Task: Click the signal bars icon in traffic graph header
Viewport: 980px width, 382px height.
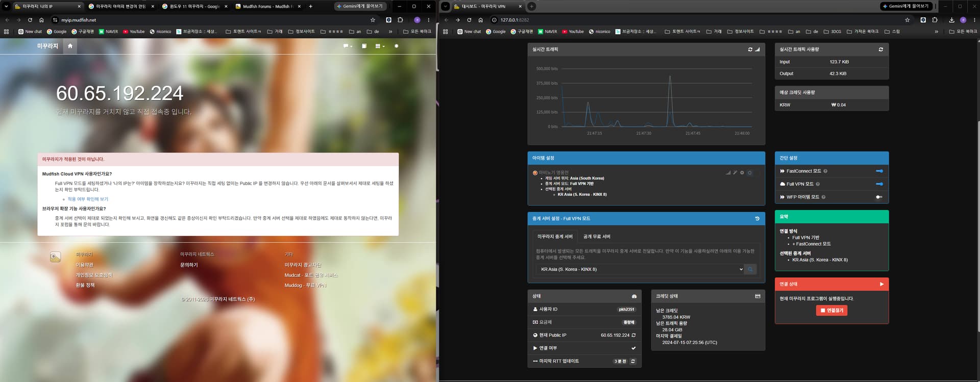Action: [x=757, y=49]
